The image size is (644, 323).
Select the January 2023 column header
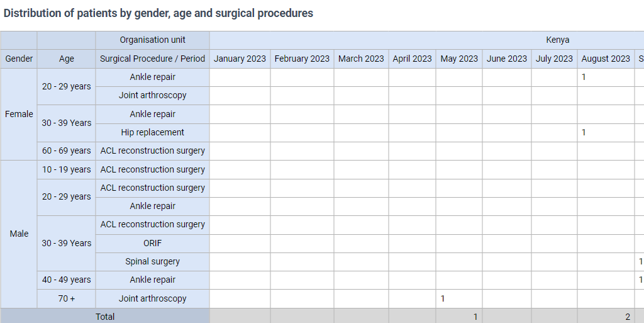[x=240, y=59]
